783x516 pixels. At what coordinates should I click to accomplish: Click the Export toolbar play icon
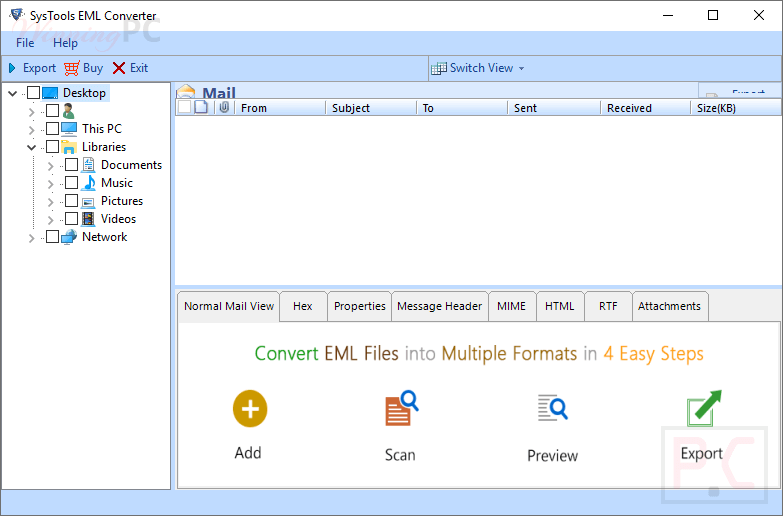tap(12, 68)
